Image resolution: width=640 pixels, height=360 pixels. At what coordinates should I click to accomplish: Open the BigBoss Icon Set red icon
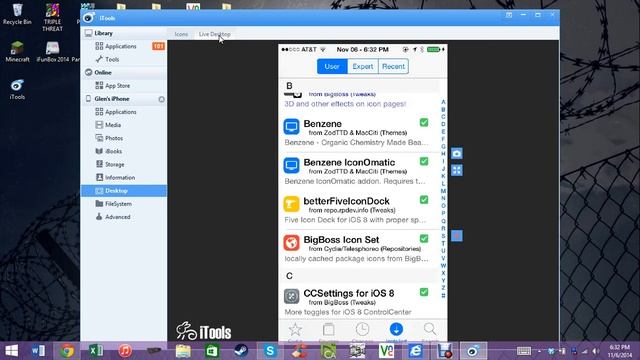(x=291, y=243)
